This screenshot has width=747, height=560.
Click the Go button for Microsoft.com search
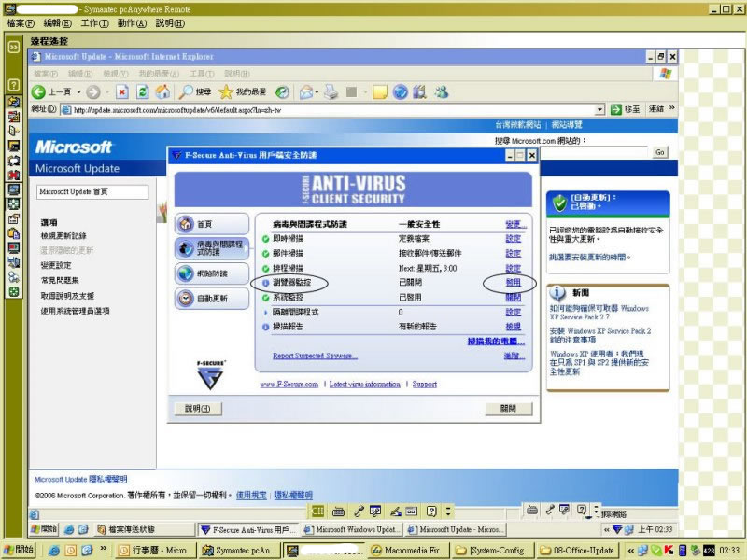[660, 152]
